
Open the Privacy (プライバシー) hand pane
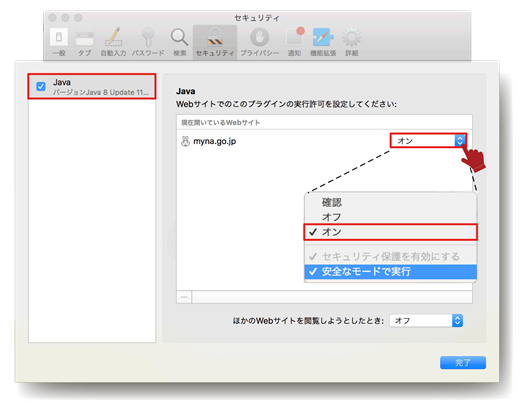(x=260, y=42)
